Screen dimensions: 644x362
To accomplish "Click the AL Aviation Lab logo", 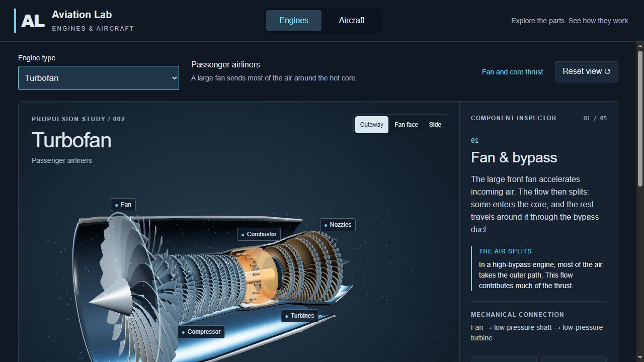I will (x=74, y=21).
